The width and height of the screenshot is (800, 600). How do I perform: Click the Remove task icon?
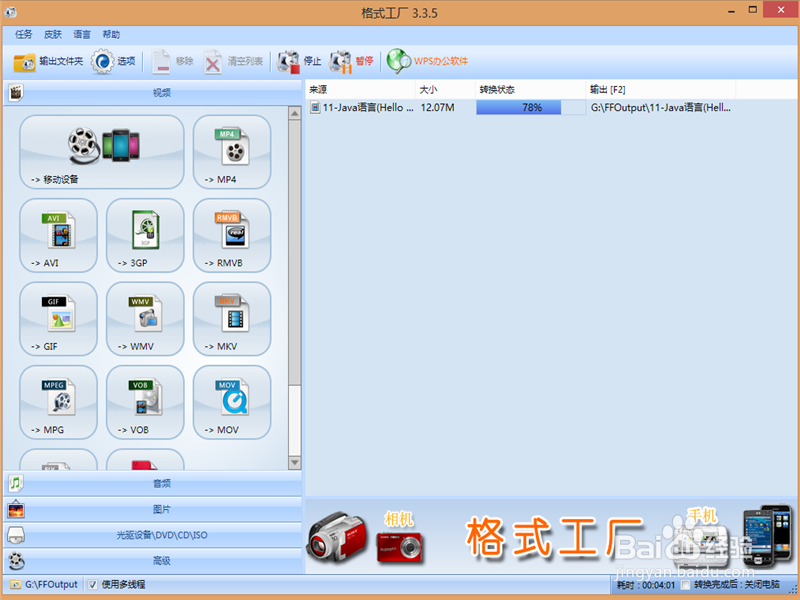click(x=161, y=62)
